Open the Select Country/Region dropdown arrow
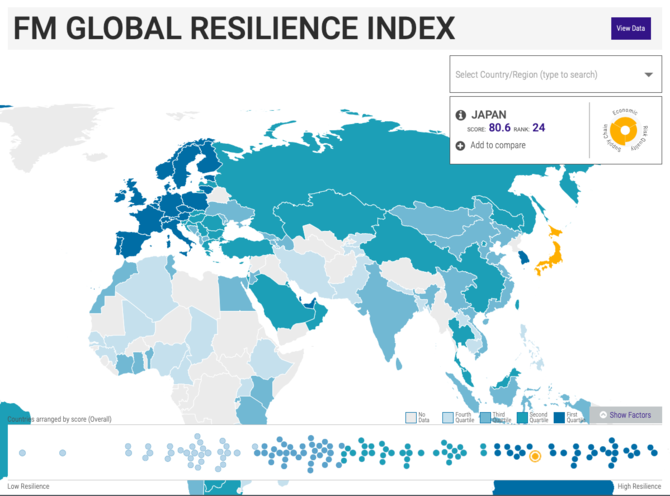This screenshot has width=670, height=496. [x=648, y=74]
